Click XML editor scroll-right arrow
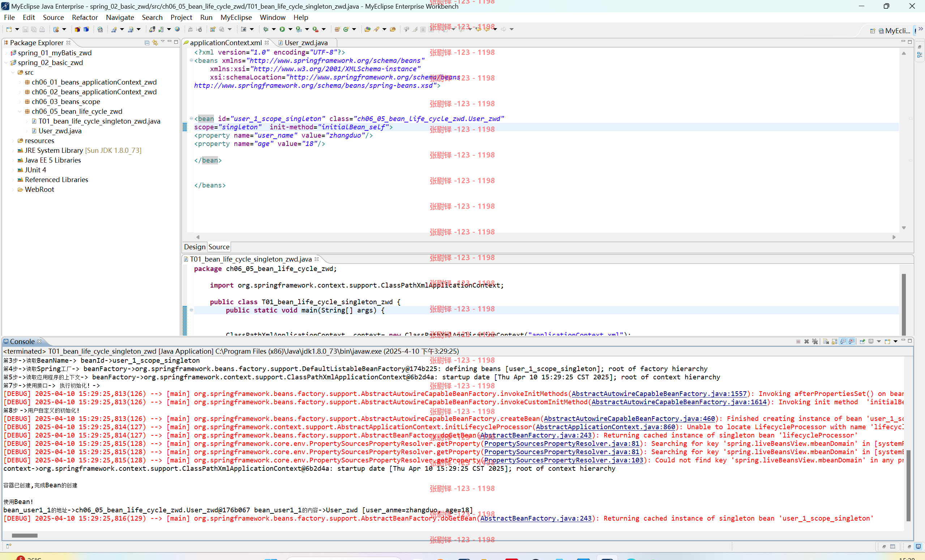Viewport: 925px width, 560px height. coord(894,237)
